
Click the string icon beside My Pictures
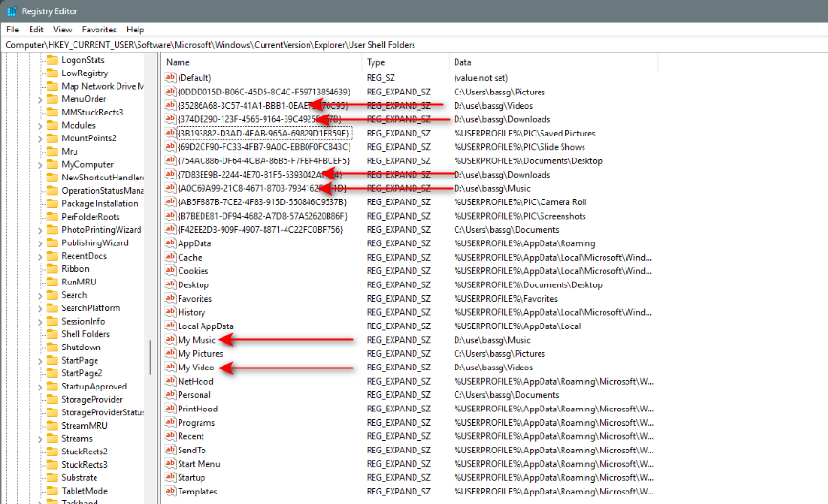(170, 353)
